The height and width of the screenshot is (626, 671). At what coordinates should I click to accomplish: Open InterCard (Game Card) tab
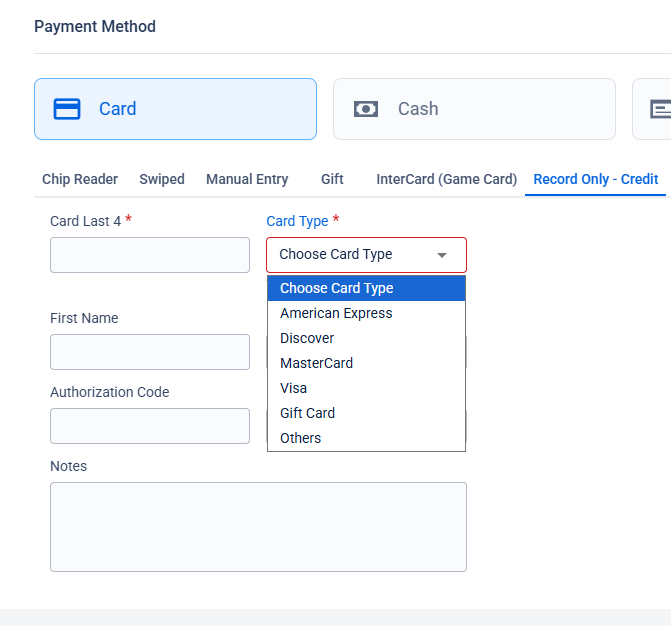(446, 179)
